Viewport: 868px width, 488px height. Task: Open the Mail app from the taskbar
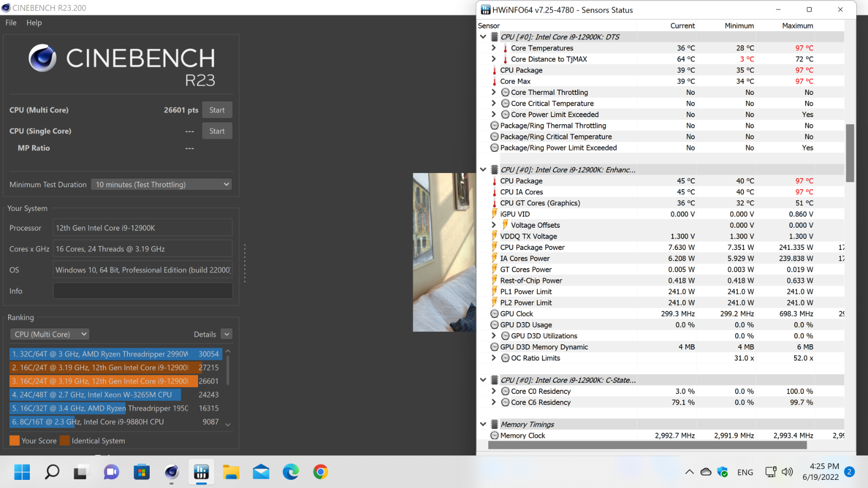click(261, 472)
